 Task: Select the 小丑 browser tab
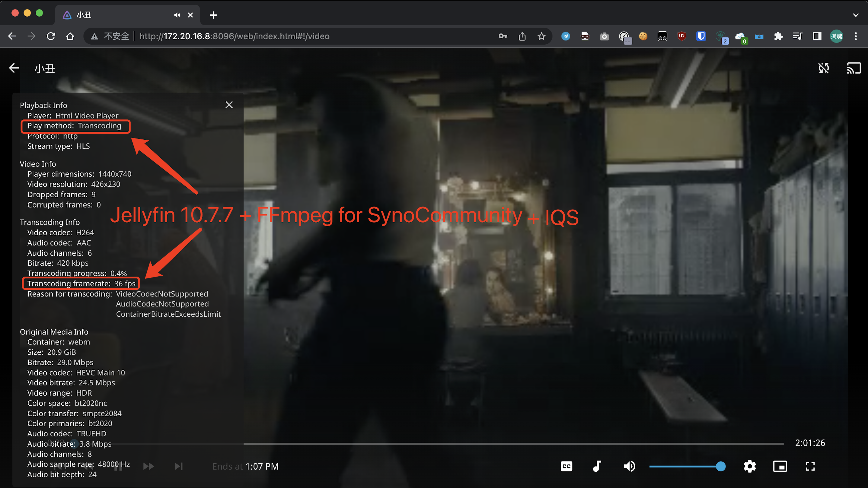(x=111, y=15)
